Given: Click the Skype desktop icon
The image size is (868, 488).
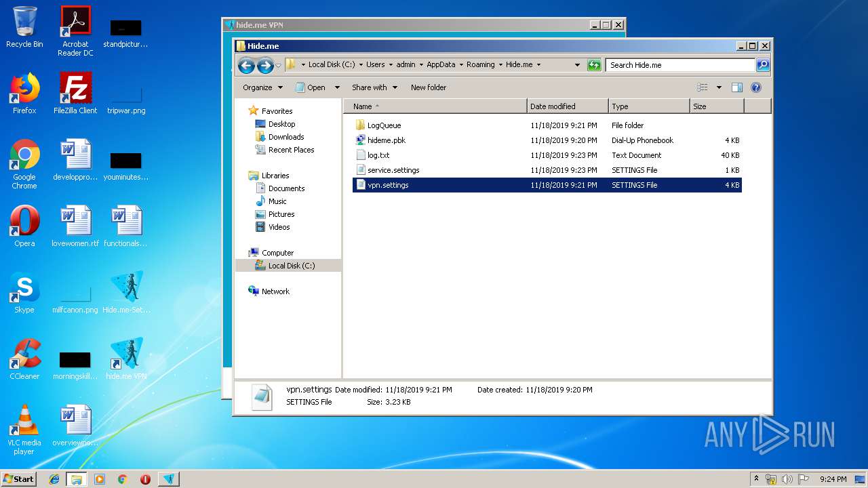Looking at the screenshot, I should (24, 293).
